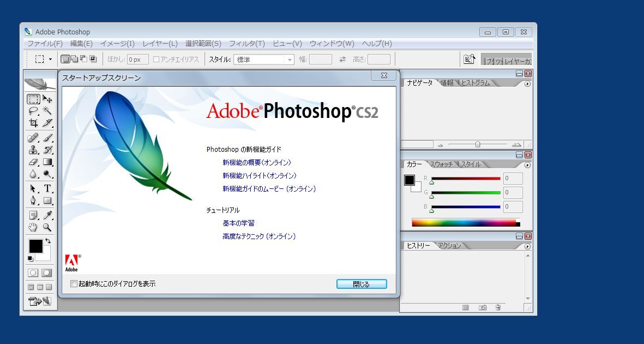Collapse the ナビゲータ panel group

coord(520,74)
